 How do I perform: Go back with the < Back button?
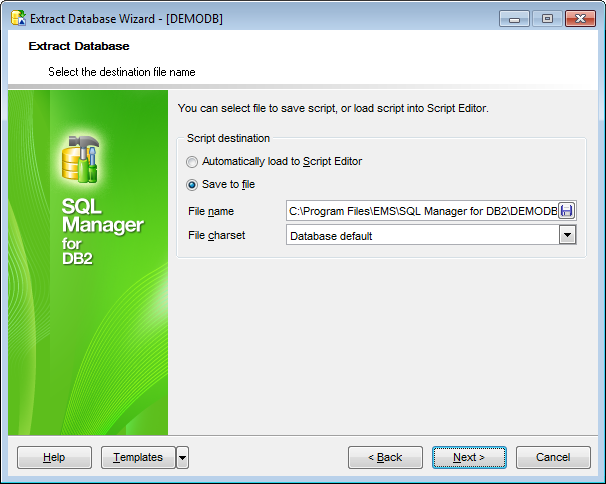pyautogui.click(x=385, y=458)
